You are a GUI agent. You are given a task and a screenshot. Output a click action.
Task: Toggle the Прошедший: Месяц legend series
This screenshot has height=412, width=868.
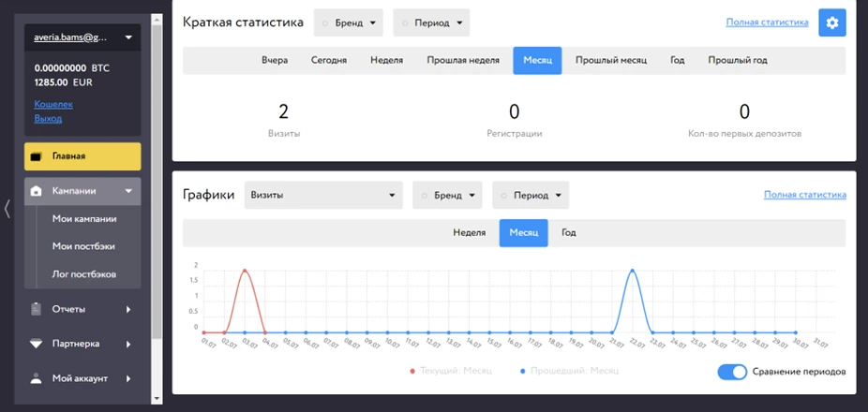pyautogui.click(x=569, y=371)
